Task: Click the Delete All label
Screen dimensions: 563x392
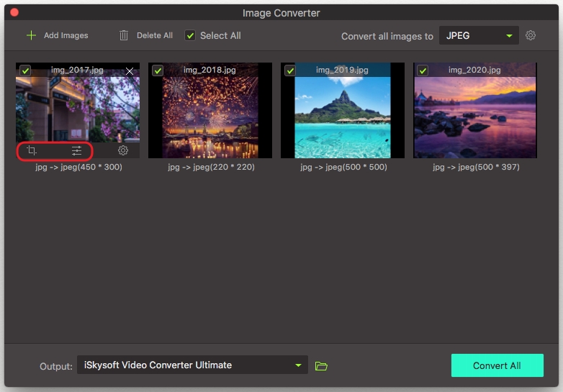Action: point(155,35)
